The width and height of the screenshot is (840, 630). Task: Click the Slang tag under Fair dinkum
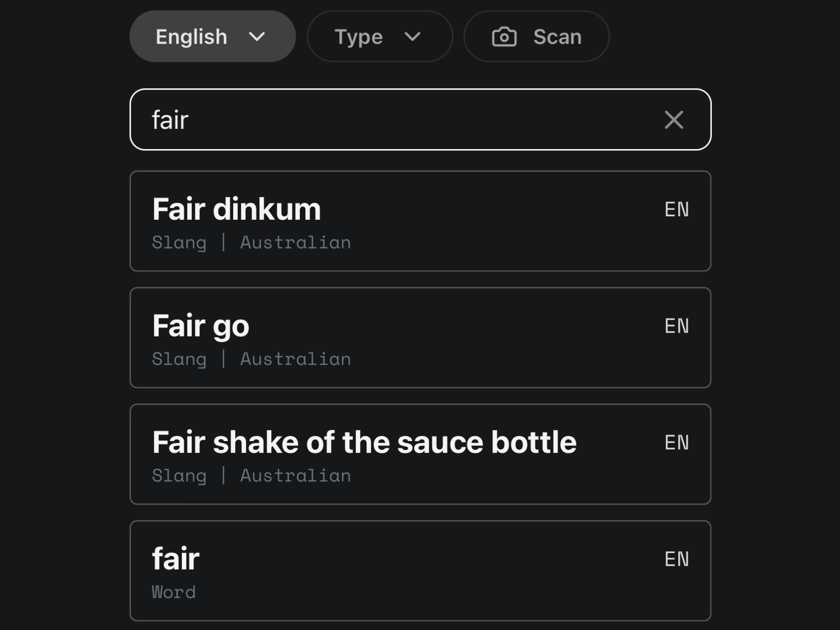tap(179, 243)
